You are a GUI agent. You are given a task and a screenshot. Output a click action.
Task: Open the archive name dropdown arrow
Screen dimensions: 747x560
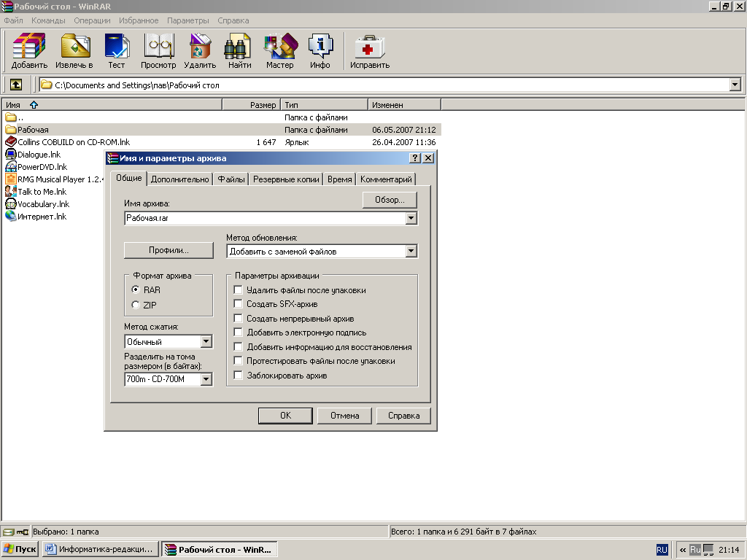pos(411,218)
